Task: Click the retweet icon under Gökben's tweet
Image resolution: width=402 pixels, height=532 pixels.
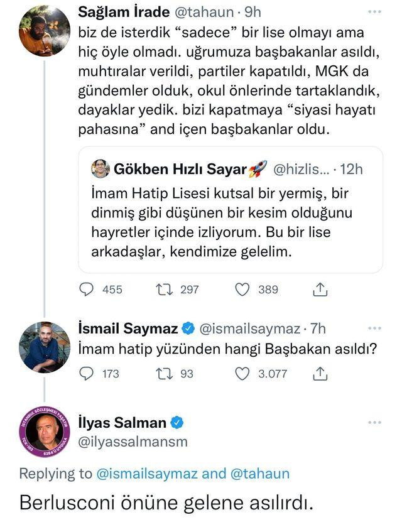Action: click(x=163, y=288)
